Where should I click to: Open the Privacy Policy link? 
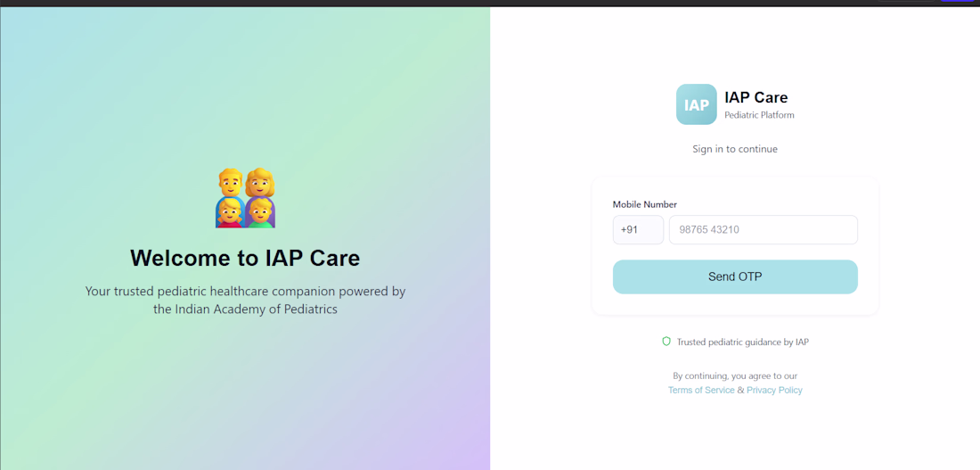(x=774, y=390)
